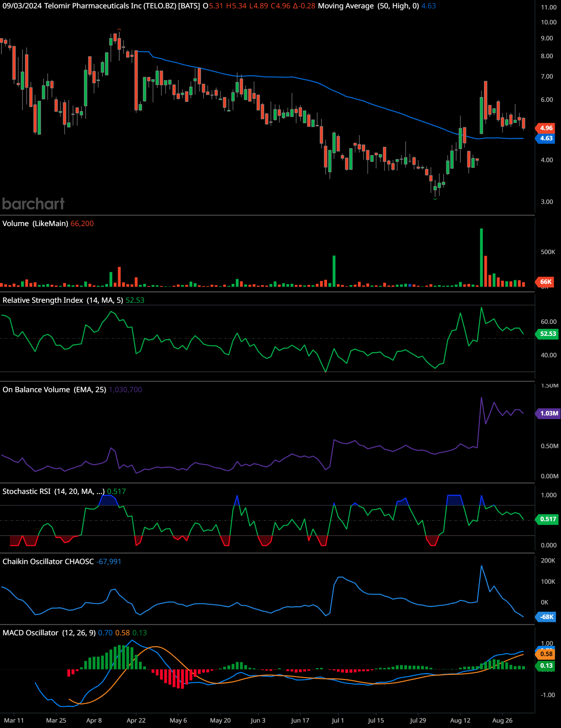Click the green 0.517 Stochastic RSI axis tag

[x=547, y=519]
